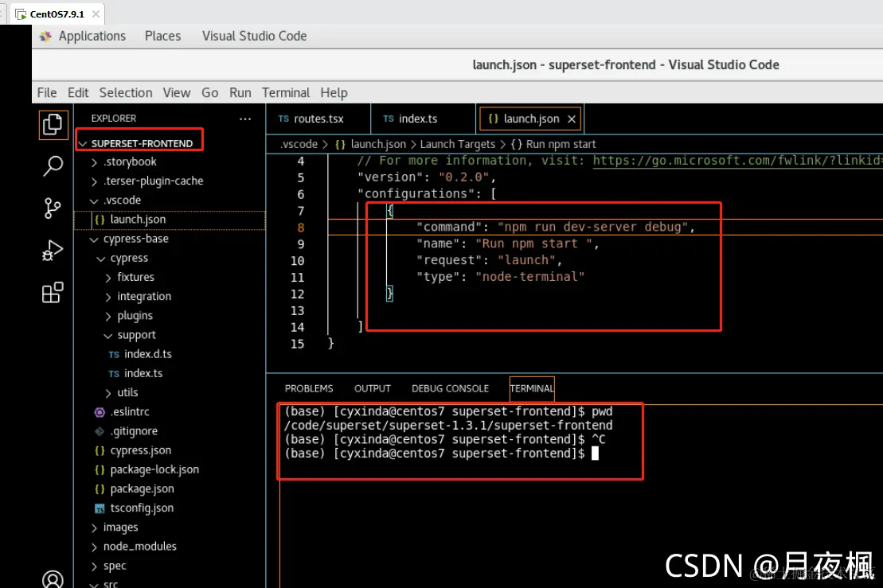
Task: Click the "node-terminal" type value
Action: (x=530, y=277)
